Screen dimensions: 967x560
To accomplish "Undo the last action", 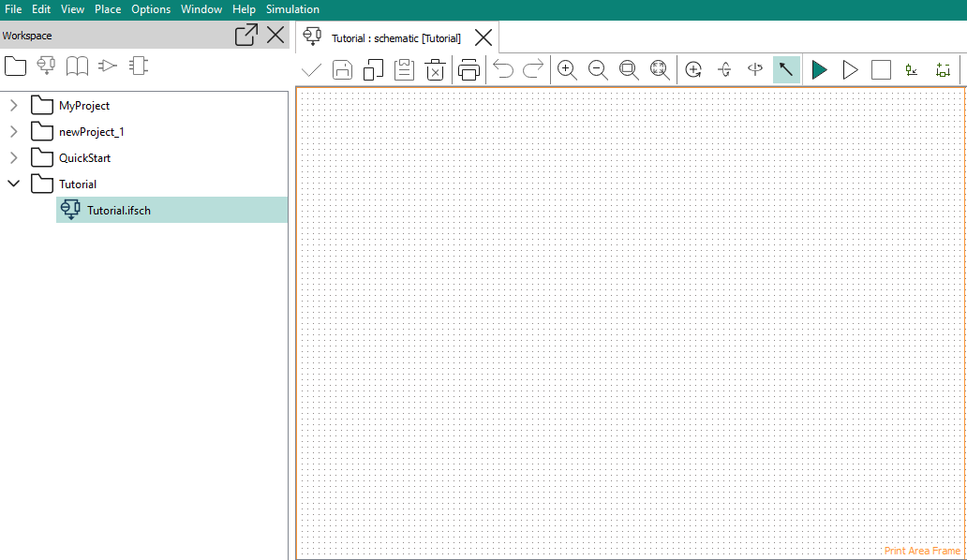I will pyautogui.click(x=503, y=69).
